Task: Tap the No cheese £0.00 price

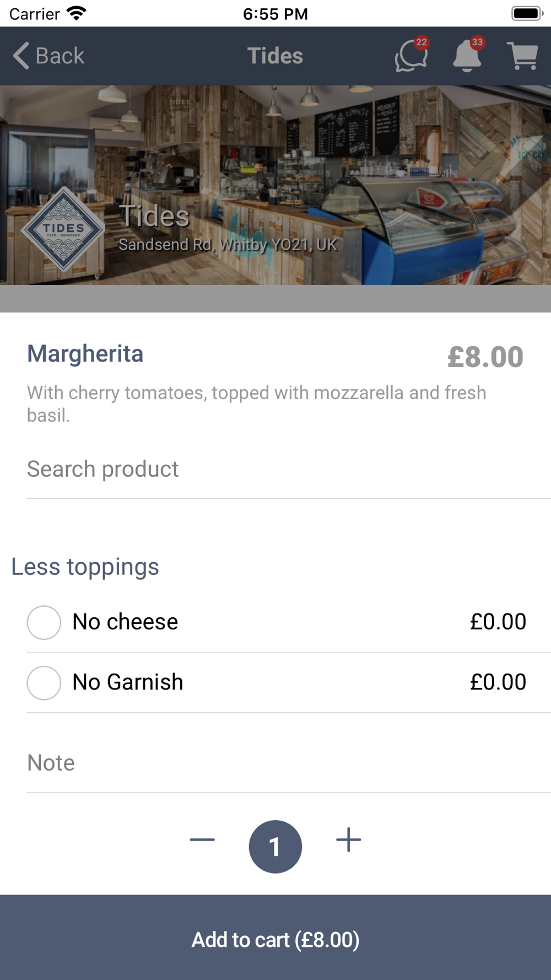Action: pos(498,622)
